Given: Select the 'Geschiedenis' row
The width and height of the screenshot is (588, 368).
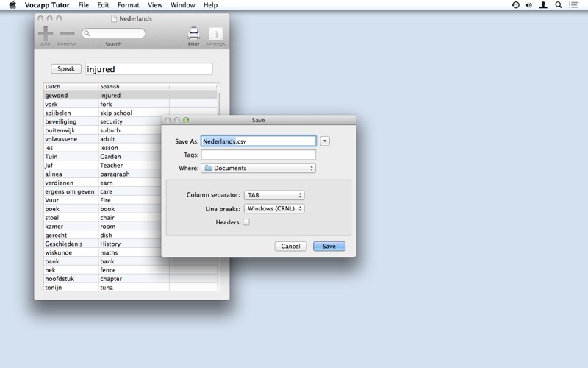Looking at the screenshot, I should pos(103,244).
